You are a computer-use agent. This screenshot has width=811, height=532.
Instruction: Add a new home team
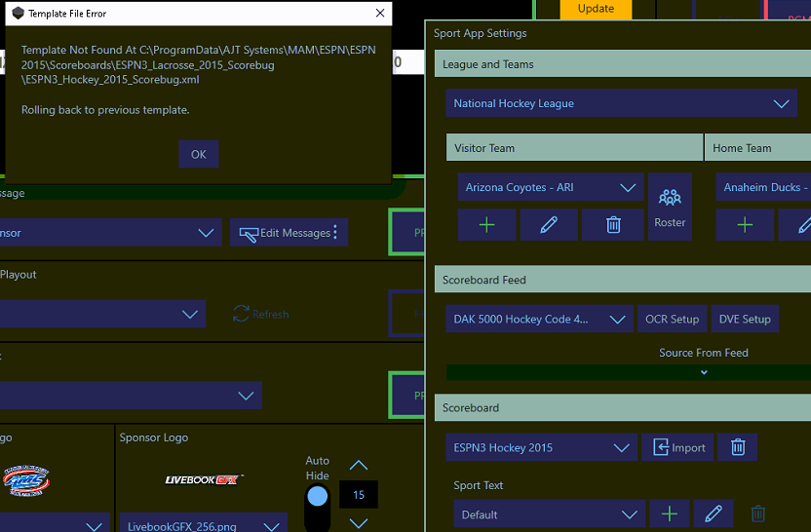point(745,225)
